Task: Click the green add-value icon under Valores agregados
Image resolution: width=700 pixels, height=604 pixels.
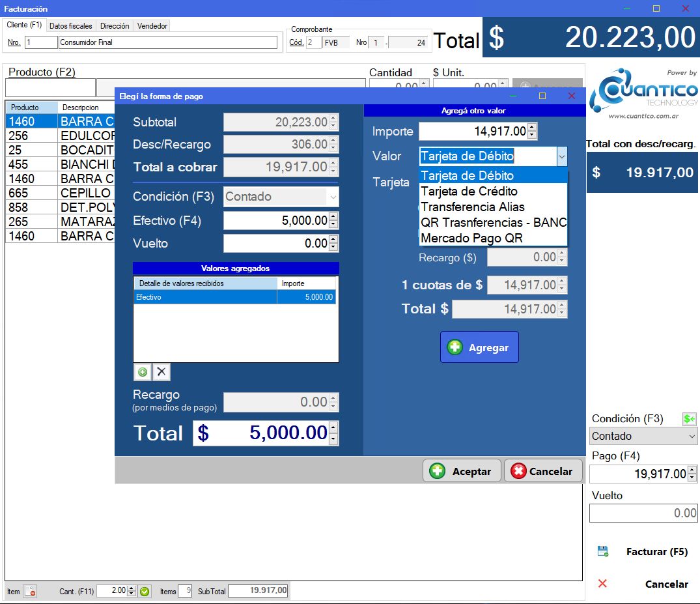Action: pyautogui.click(x=143, y=372)
